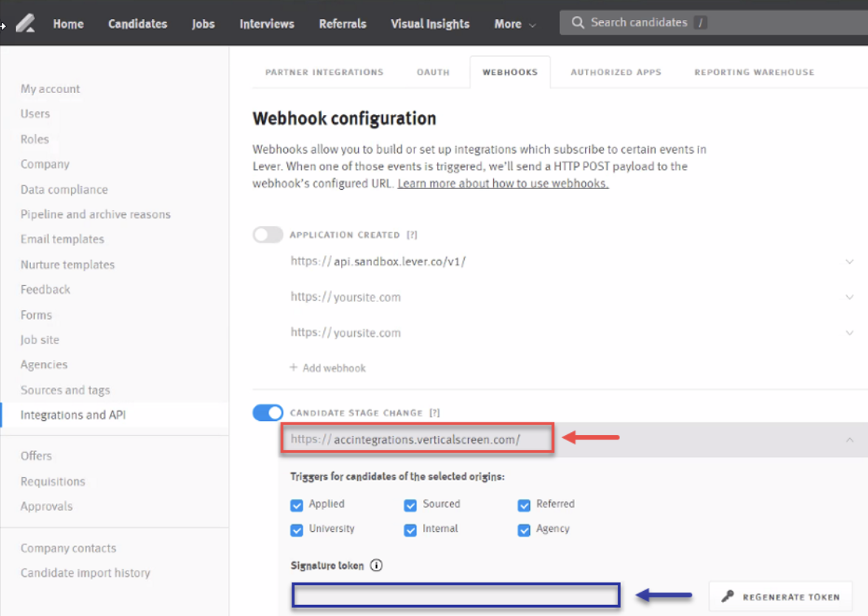Screen dimensions: 868x616
Task: Uncheck the Applied origin checkbox
Action: point(297,505)
